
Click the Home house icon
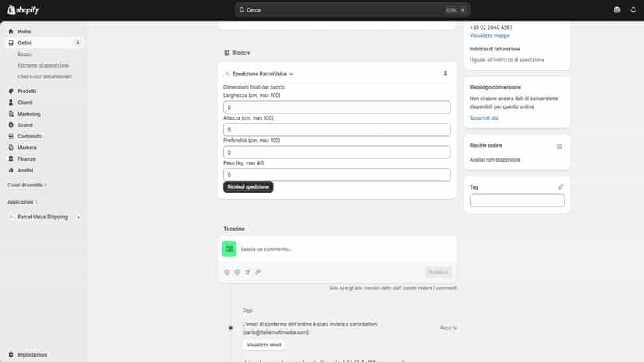click(x=11, y=32)
